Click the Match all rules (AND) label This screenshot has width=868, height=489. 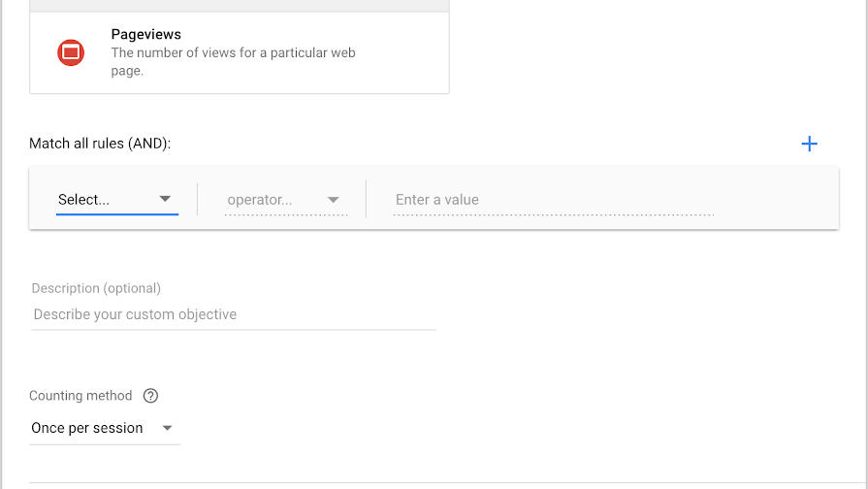100,144
